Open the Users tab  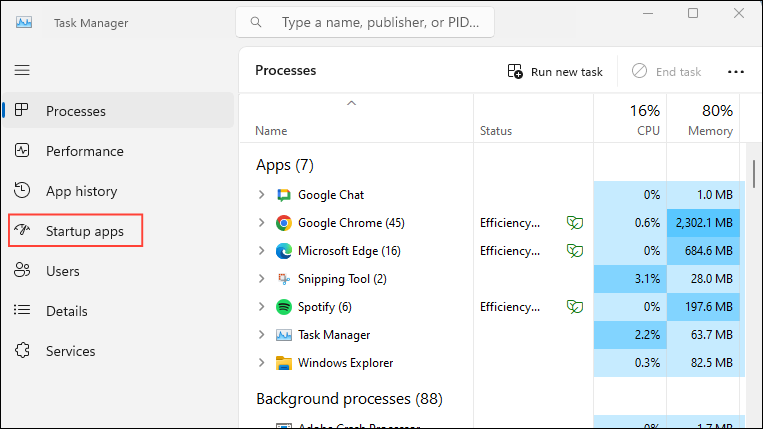coord(118,271)
